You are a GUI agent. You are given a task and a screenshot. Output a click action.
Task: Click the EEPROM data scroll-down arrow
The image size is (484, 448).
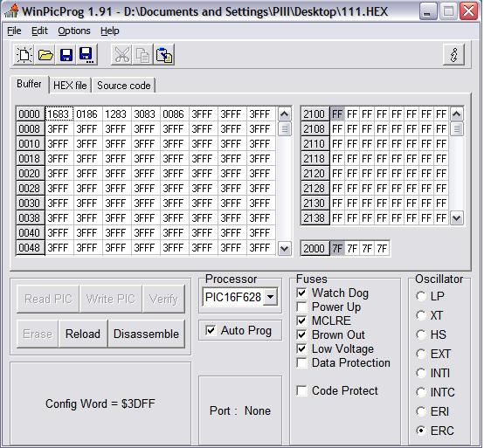pyautogui.click(x=457, y=218)
